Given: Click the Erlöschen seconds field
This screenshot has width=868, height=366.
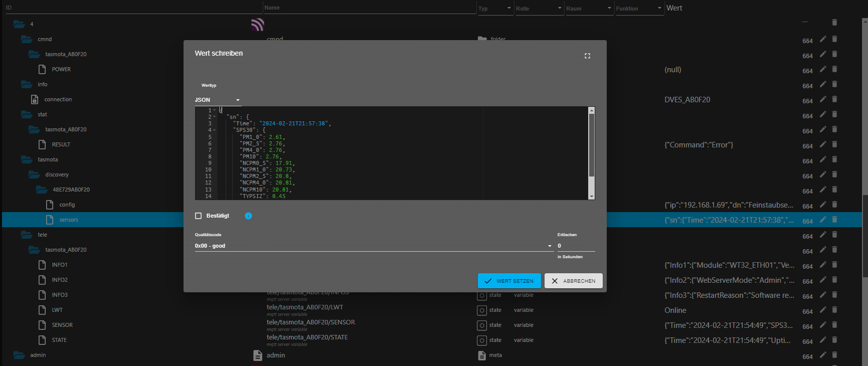Looking at the screenshot, I should coord(576,246).
